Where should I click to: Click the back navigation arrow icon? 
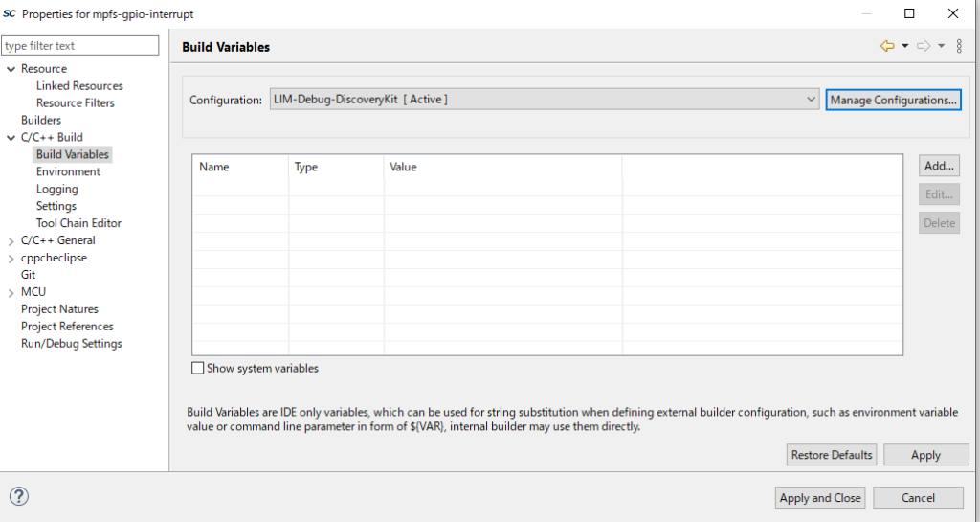(887, 46)
